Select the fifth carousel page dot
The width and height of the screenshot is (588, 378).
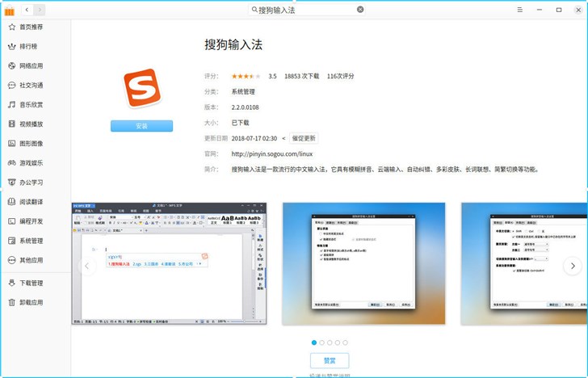(345, 342)
